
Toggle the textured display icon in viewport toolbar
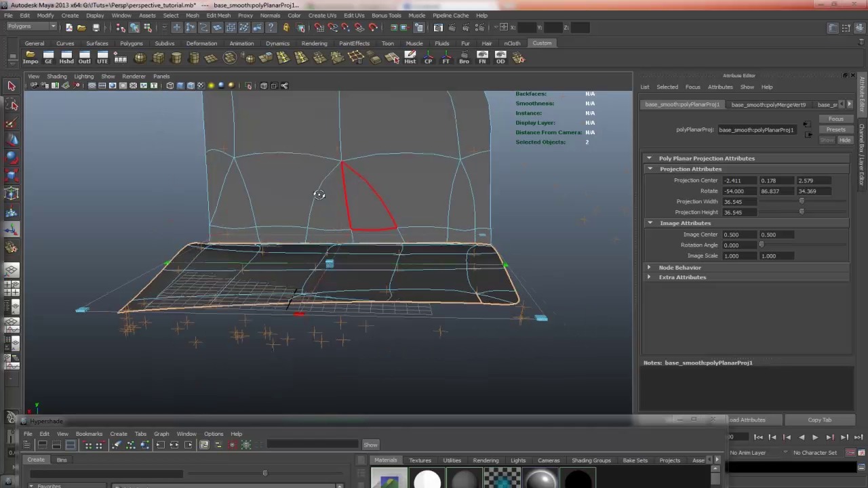pyautogui.click(x=201, y=85)
